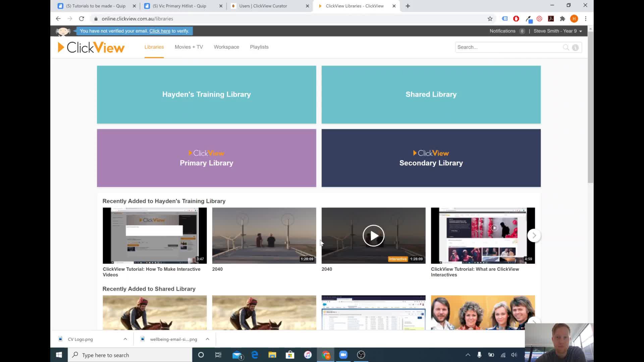Open iTunes from taskbar

(x=308, y=355)
